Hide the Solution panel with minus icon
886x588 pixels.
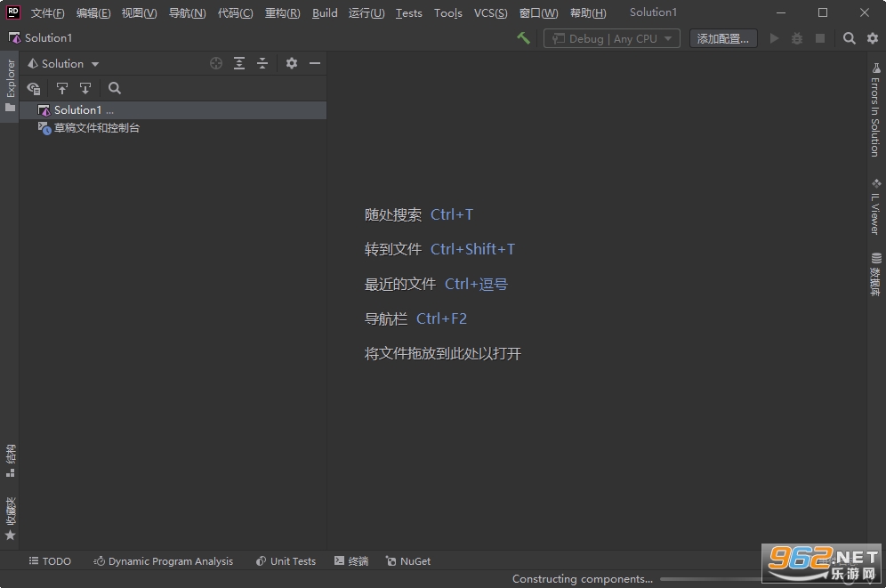point(315,63)
